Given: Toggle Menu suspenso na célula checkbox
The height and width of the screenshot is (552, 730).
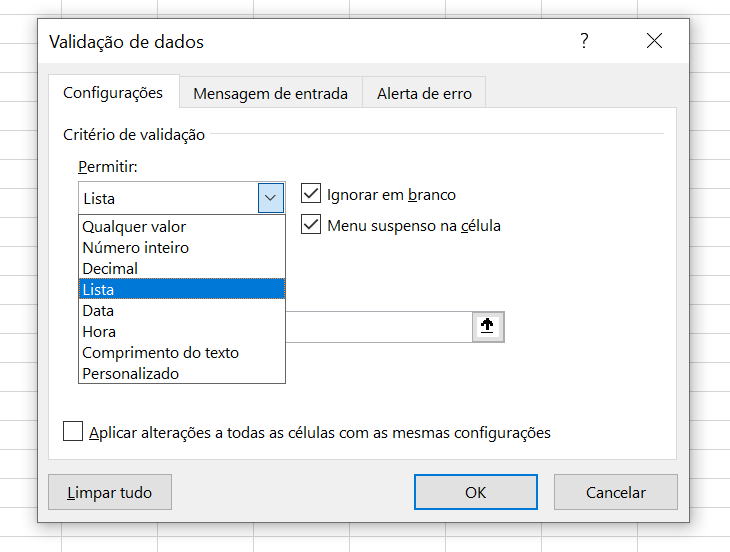Looking at the screenshot, I should [311, 224].
